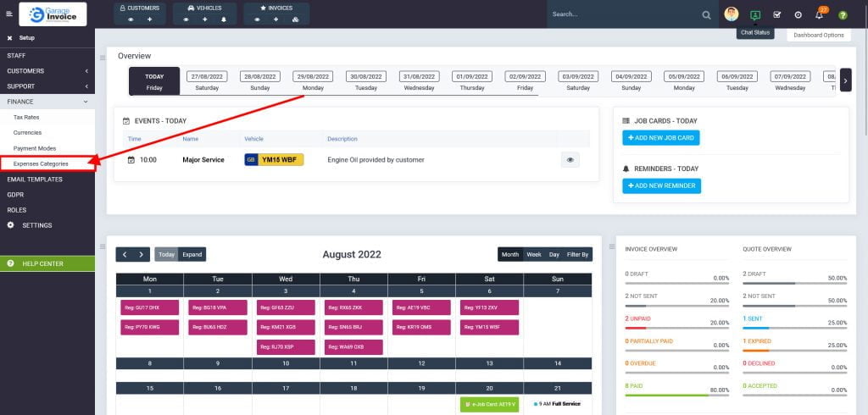View the Major Service event eye icon

[x=570, y=159]
